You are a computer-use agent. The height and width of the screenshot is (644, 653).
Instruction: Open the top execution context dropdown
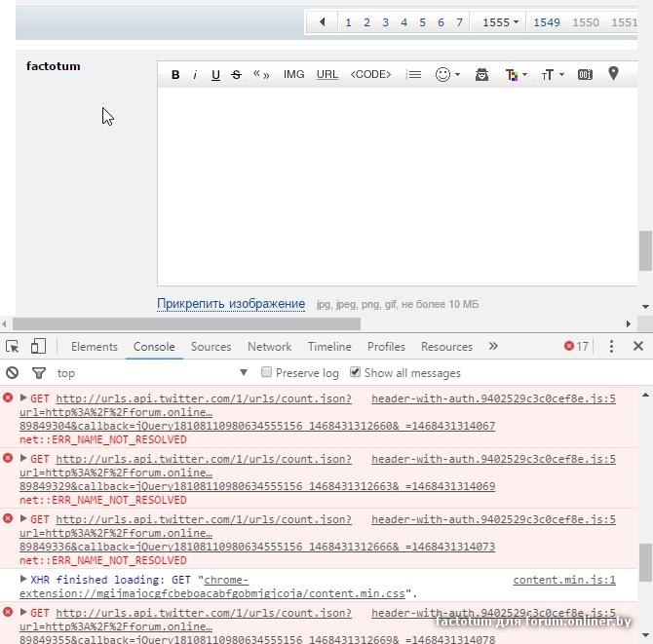[151, 373]
